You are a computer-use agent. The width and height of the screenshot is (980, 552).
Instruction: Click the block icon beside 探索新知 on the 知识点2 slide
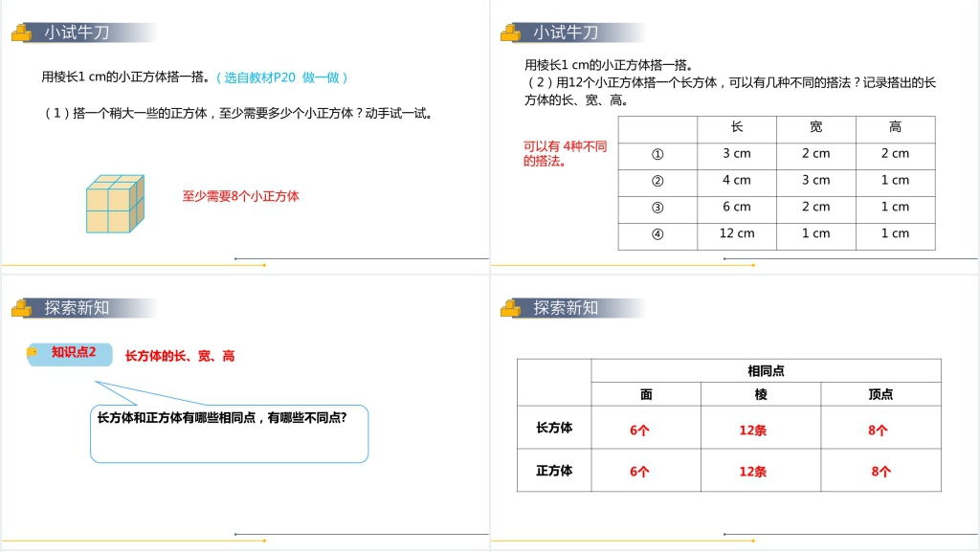click(21, 308)
